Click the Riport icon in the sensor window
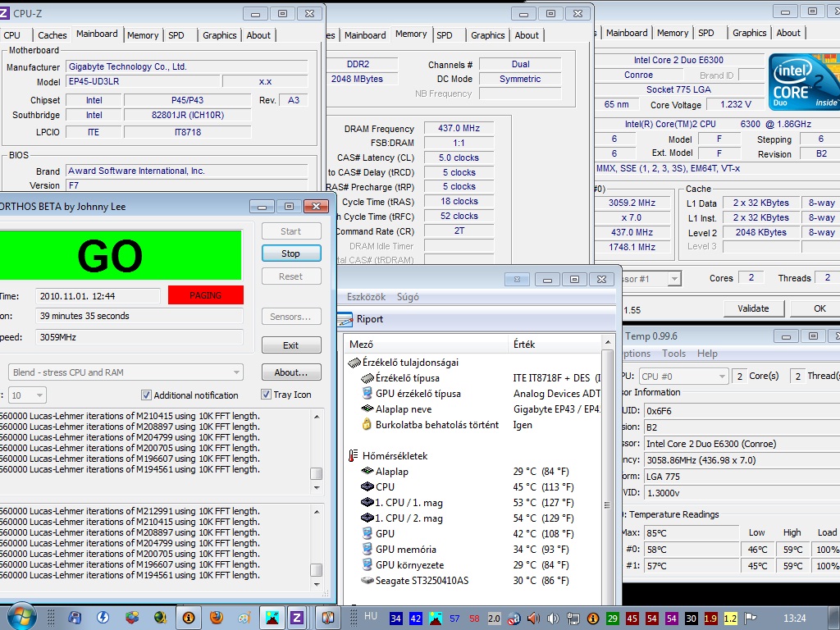This screenshot has height=630, width=840. click(x=345, y=319)
